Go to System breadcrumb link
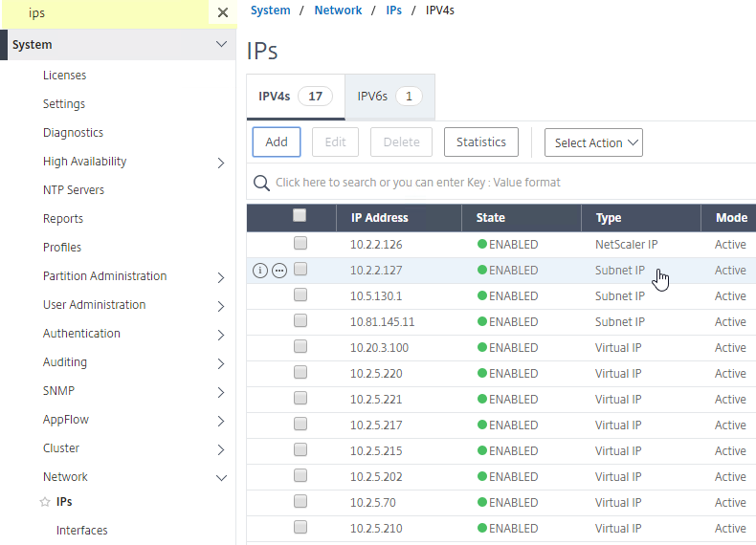756x545 pixels. tap(271, 11)
